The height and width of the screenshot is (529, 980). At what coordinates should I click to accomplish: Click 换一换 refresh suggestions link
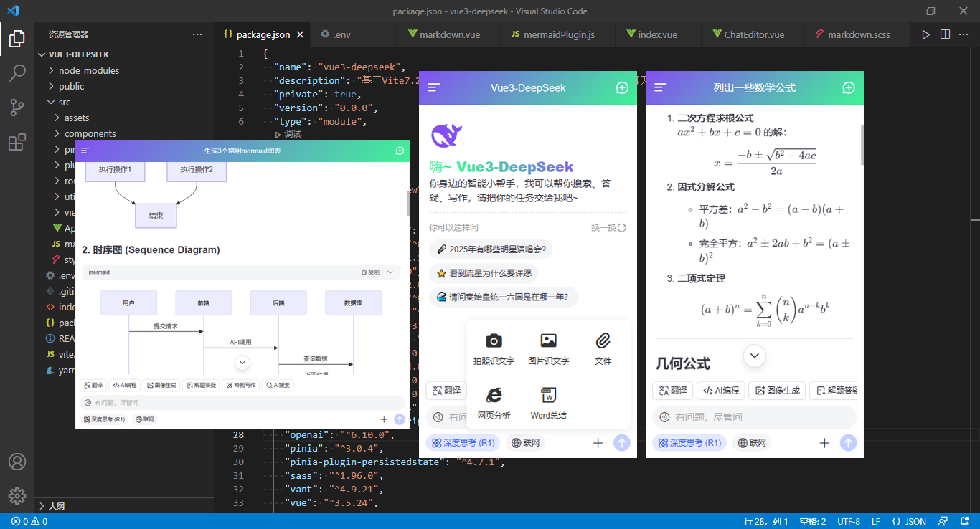(608, 227)
